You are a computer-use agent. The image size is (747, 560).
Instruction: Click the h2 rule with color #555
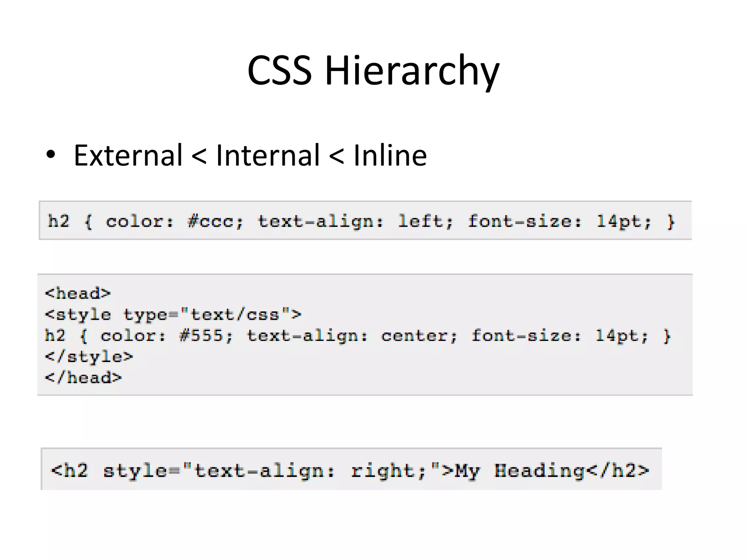coord(358,336)
